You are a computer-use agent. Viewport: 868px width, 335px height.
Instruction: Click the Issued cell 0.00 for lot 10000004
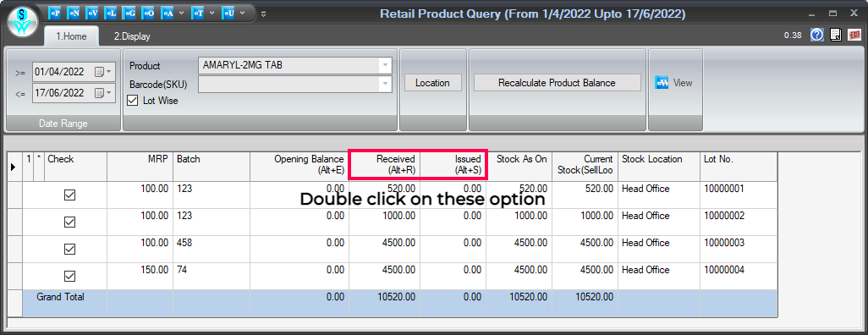click(453, 277)
